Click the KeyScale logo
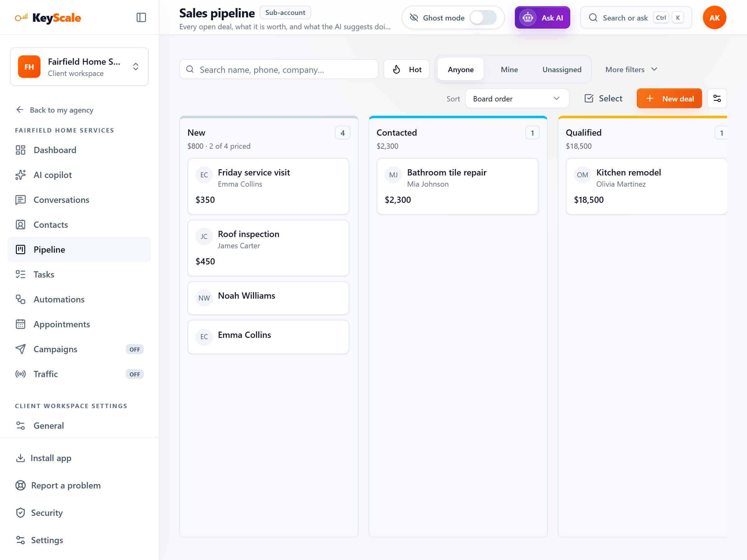Viewport: 747px width, 560px height. (x=48, y=17)
